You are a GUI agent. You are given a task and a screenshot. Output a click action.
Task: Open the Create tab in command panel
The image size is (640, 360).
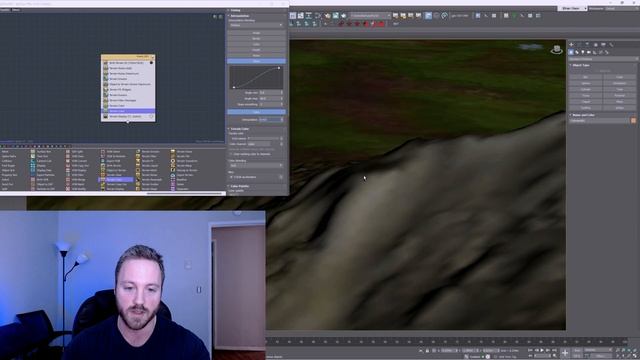(x=571, y=44)
